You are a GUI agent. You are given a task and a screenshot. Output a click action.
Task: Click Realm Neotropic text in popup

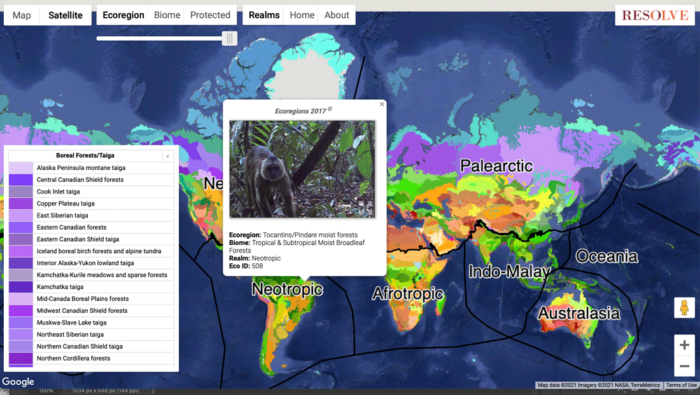point(255,258)
